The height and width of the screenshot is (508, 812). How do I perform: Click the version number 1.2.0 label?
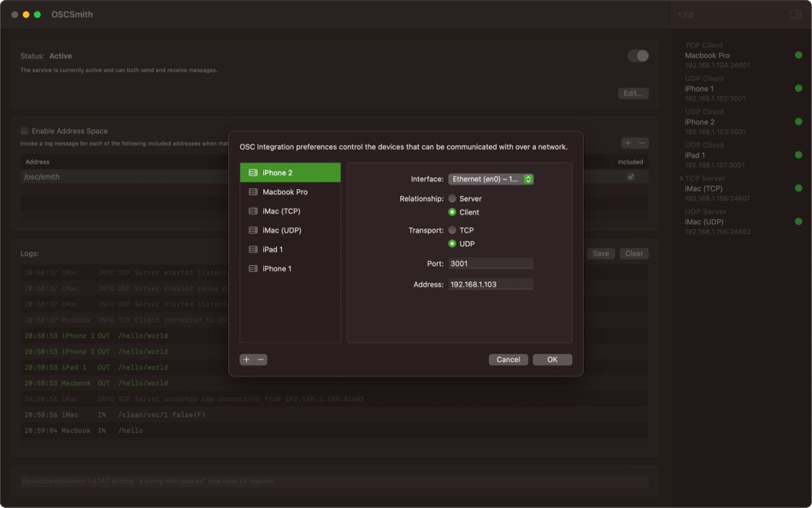[x=685, y=15]
